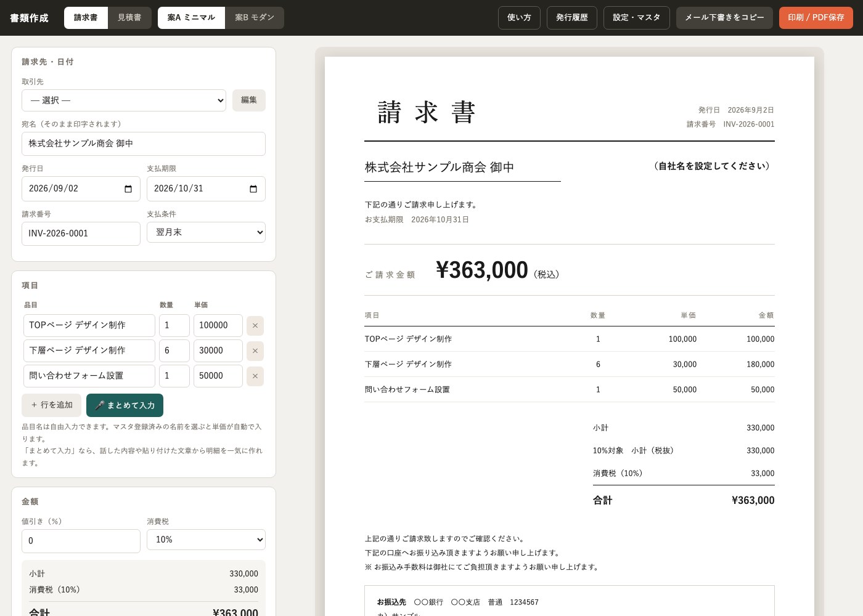Open calendar picker for 発行日 field
Image resolution: width=863 pixels, height=616 pixels.
pos(128,189)
